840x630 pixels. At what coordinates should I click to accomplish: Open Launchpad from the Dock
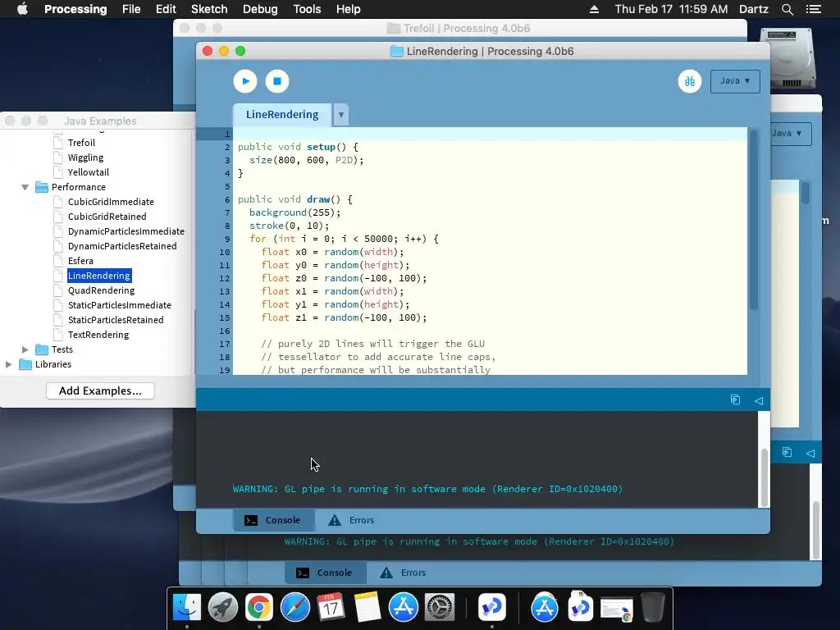(223, 608)
